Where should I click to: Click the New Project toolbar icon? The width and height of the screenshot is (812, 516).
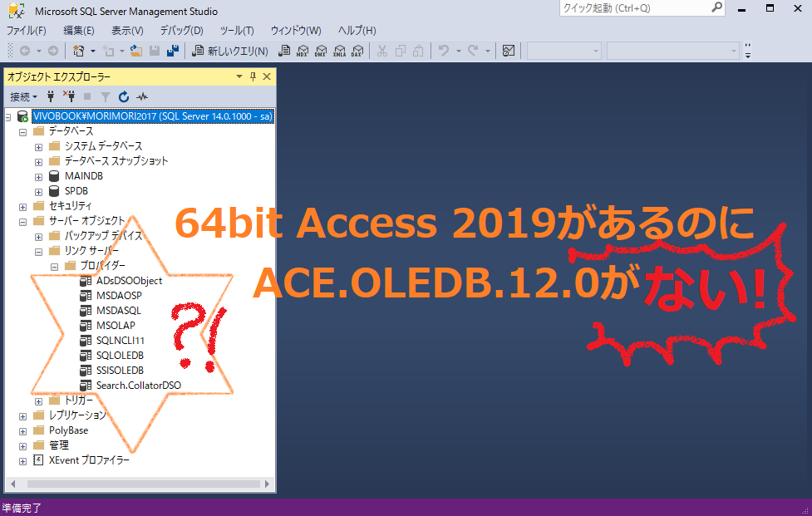pyautogui.click(x=79, y=51)
